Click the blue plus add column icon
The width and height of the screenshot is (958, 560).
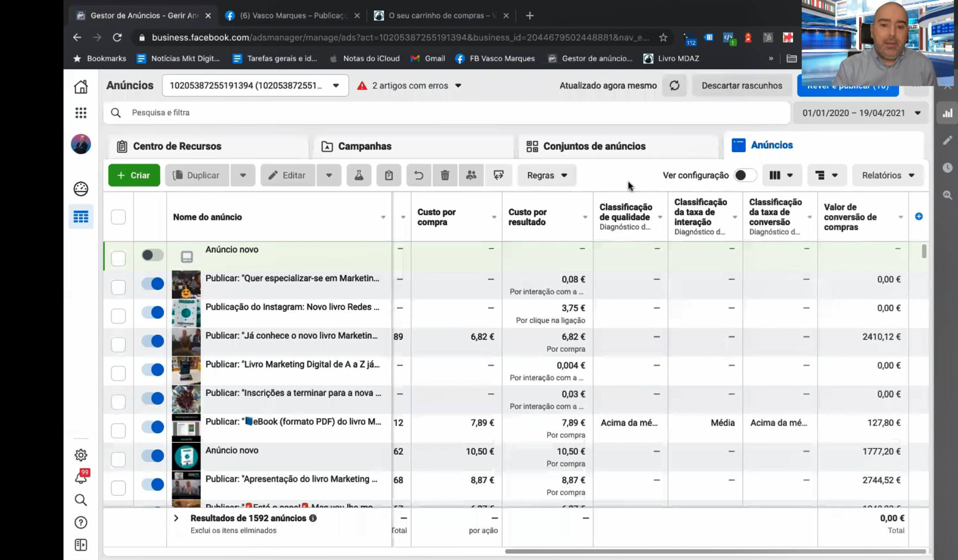point(918,217)
